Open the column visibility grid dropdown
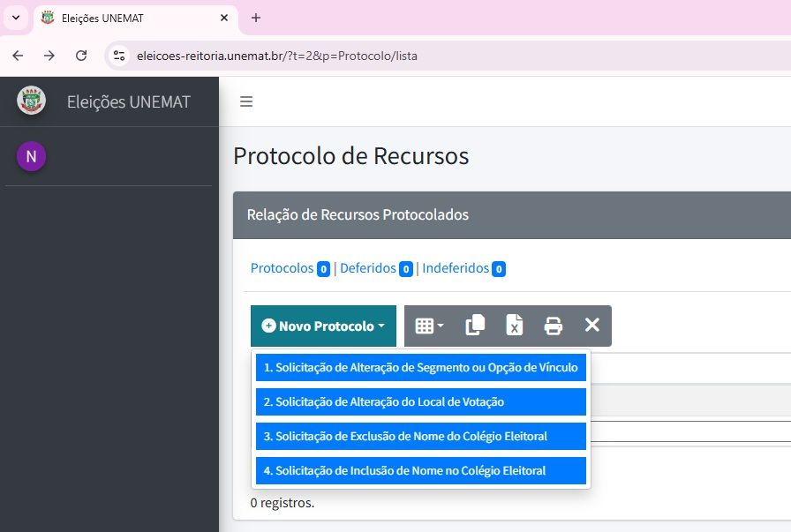This screenshot has height=532, width=791. [429, 326]
